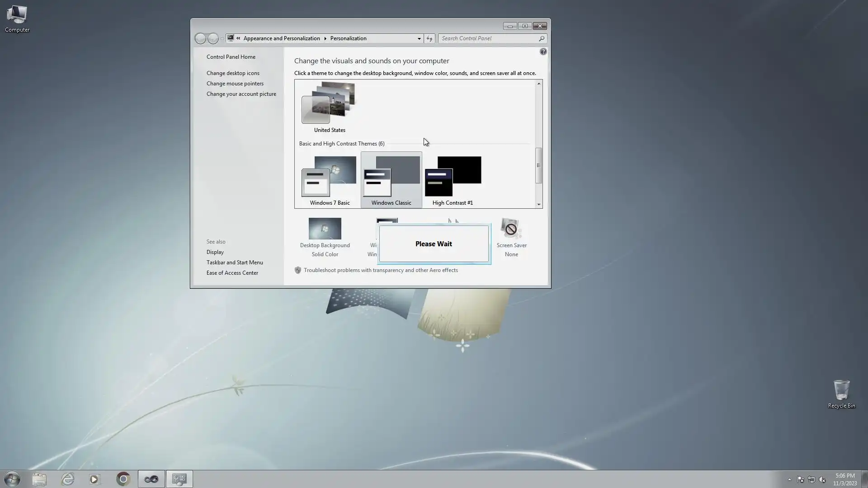Viewport: 868px width, 488px height.
Task: Open Windows Media Player taskbar icon
Action: pyautogui.click(x=94, y=479)
